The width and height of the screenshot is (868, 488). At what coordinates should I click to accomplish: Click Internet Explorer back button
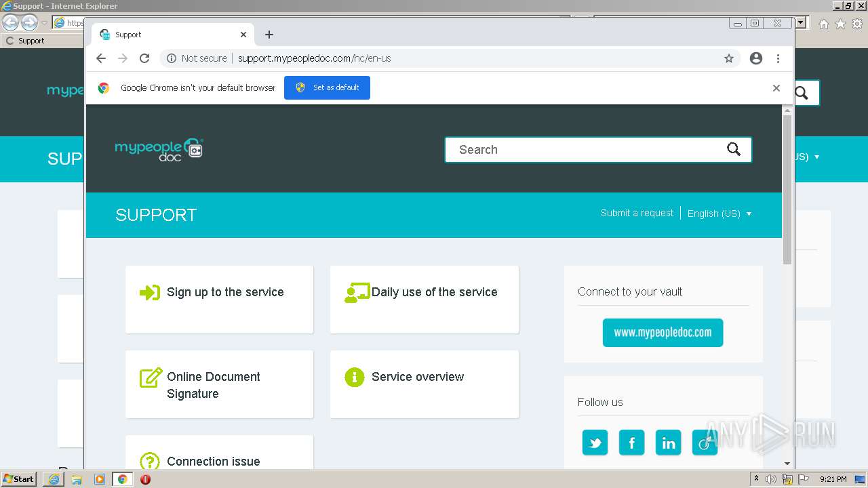10,22
